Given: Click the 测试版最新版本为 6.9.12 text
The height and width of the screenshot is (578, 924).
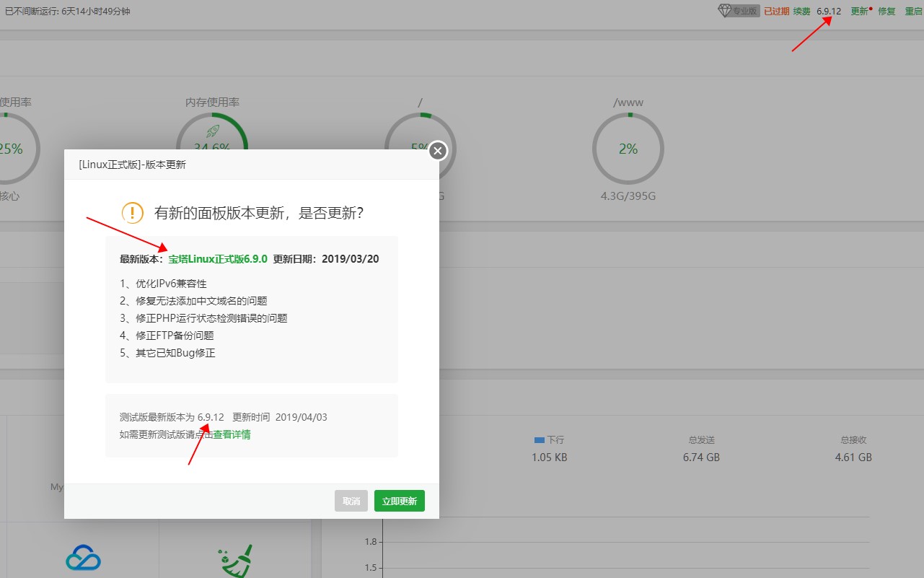Looking at the screenshot, I should (x=172, y=417).
